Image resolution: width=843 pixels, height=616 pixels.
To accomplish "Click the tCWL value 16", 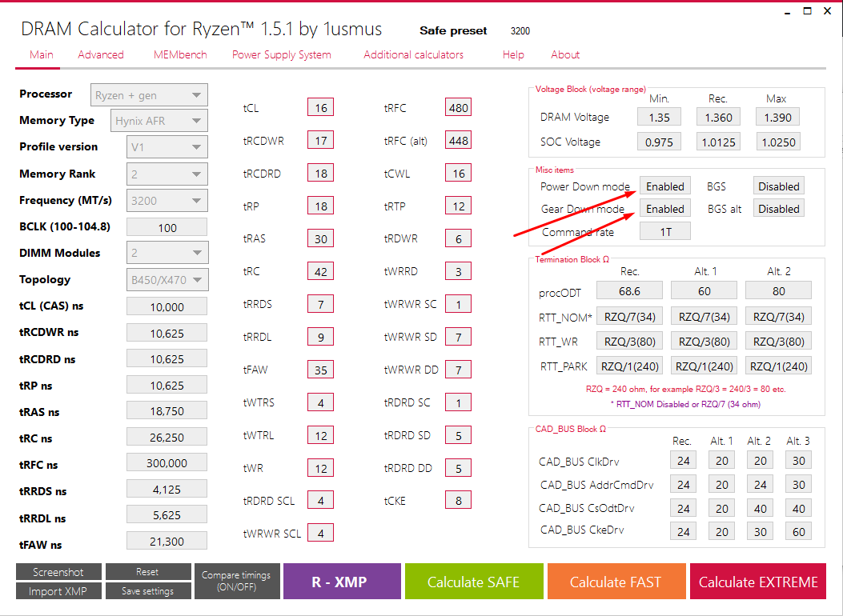I will tap(459, 173).
